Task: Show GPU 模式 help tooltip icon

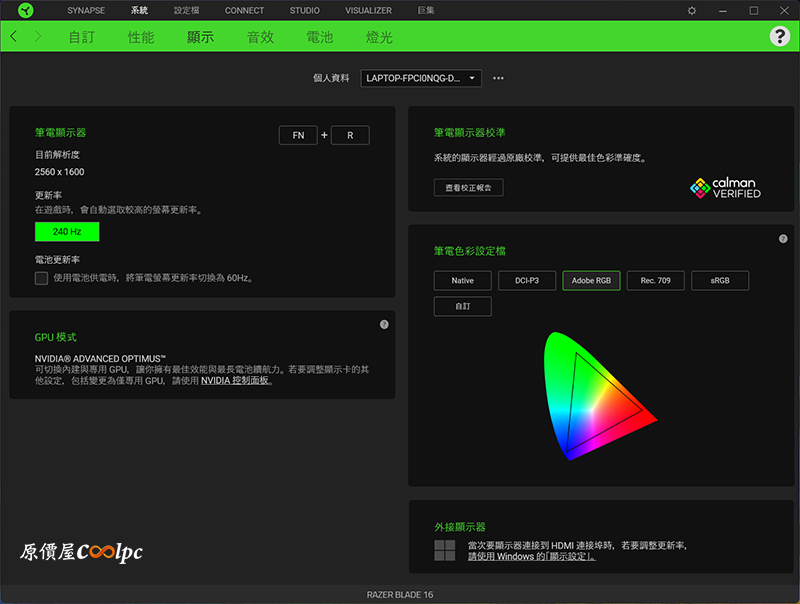Action: pos(384,324)
